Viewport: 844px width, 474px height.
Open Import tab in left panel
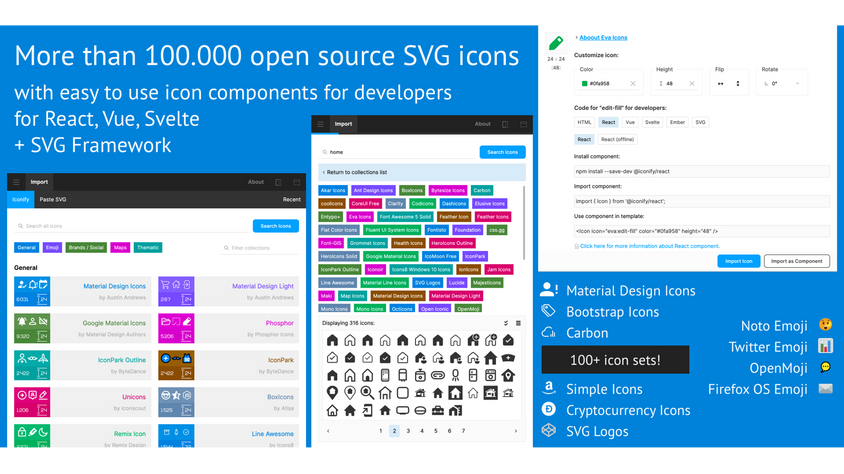(39, 182)
